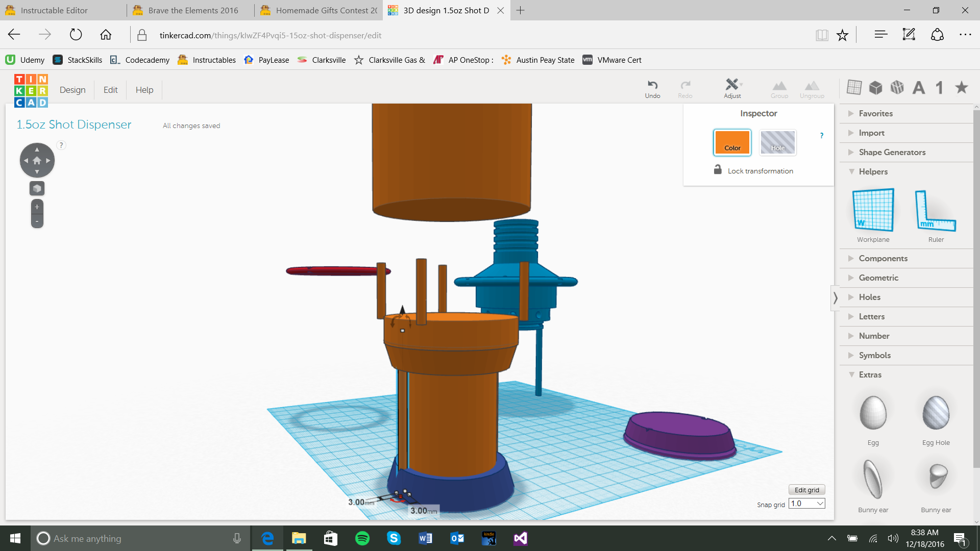Toggle Lock transformation padlock
980x551 pixels.
(718, 170)
